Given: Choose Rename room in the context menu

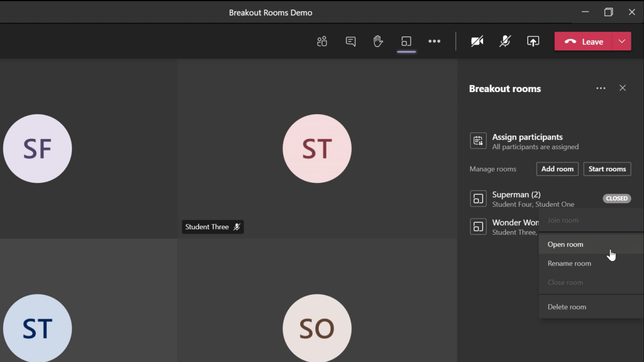Looking at the screenshot, I should (x=569, y=263).
